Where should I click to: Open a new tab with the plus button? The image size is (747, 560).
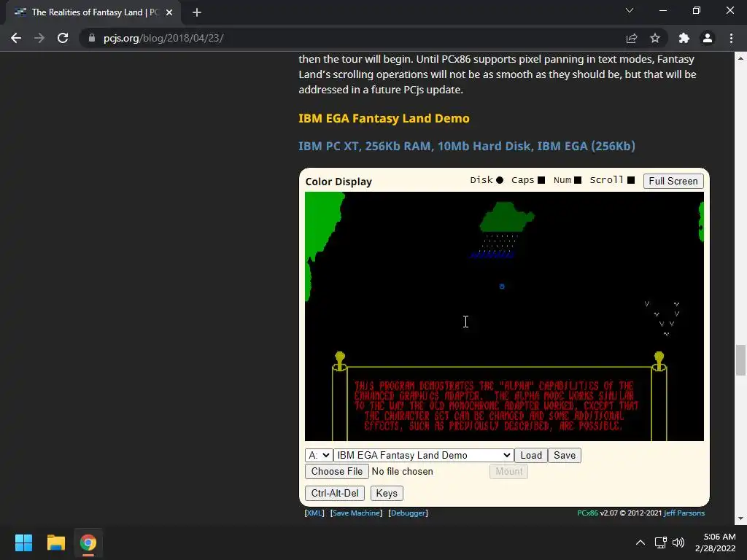click(x=197, y=12)
